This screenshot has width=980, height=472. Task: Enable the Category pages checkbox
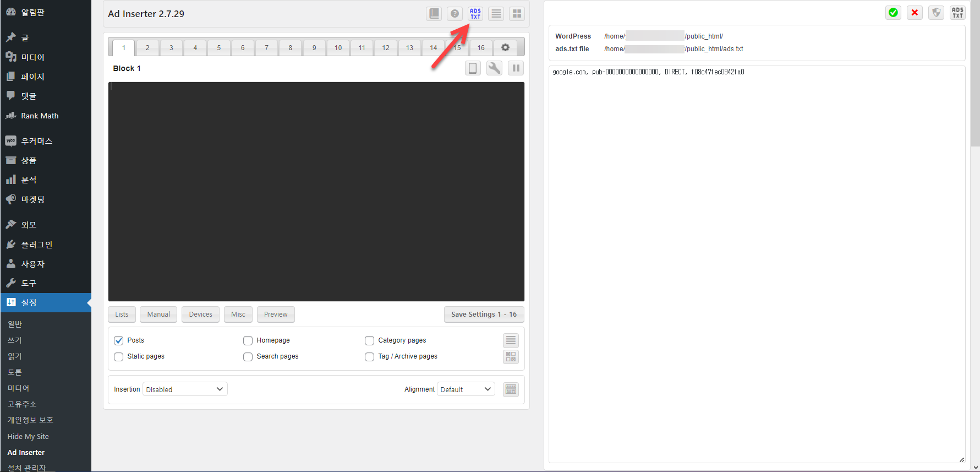click(370, 340)
